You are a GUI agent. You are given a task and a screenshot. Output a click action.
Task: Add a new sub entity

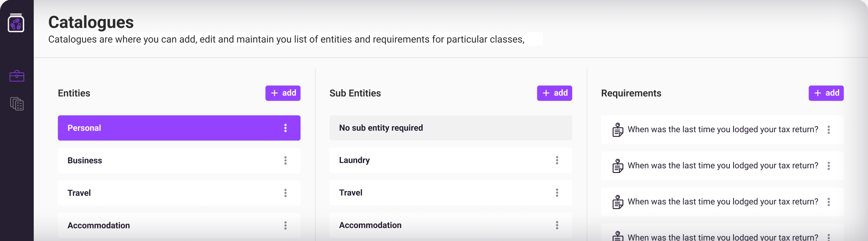[554, 93]
